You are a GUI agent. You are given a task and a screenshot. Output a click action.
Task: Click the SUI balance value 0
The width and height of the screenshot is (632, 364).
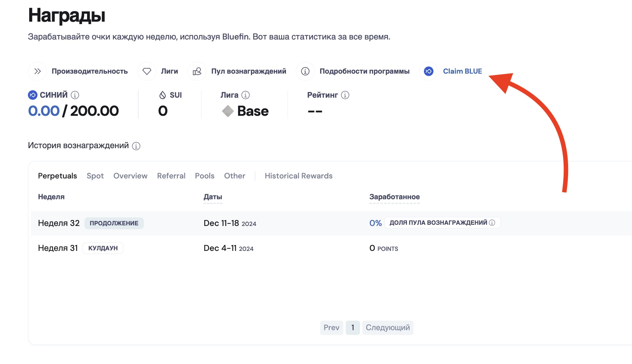[x=163, y=111]
